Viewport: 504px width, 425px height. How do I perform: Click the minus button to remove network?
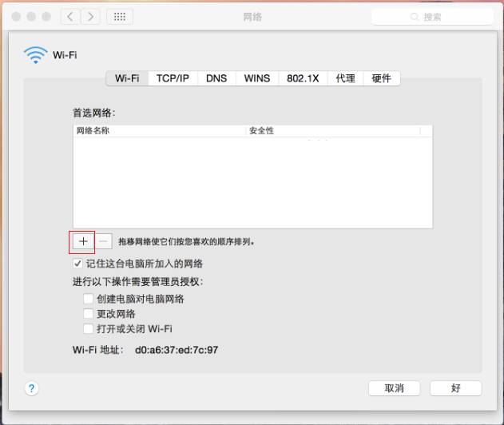(103, 241)
